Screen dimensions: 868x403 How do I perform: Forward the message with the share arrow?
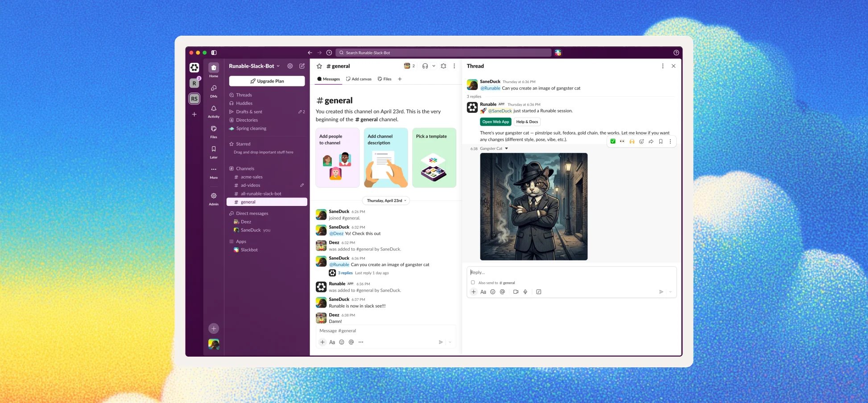[651, 141]
